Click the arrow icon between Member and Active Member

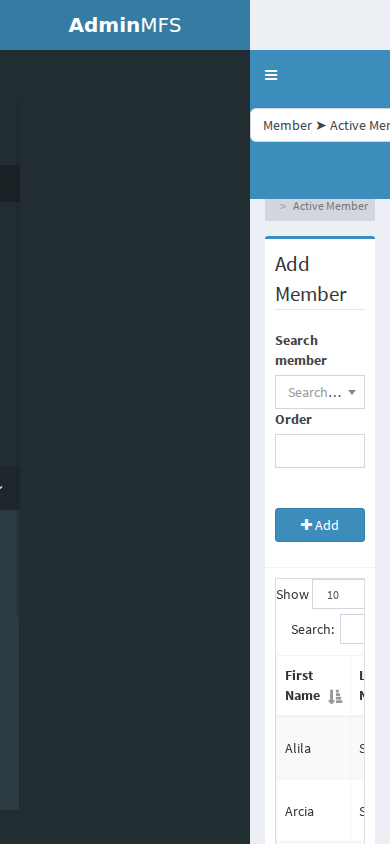click(321, 125)
